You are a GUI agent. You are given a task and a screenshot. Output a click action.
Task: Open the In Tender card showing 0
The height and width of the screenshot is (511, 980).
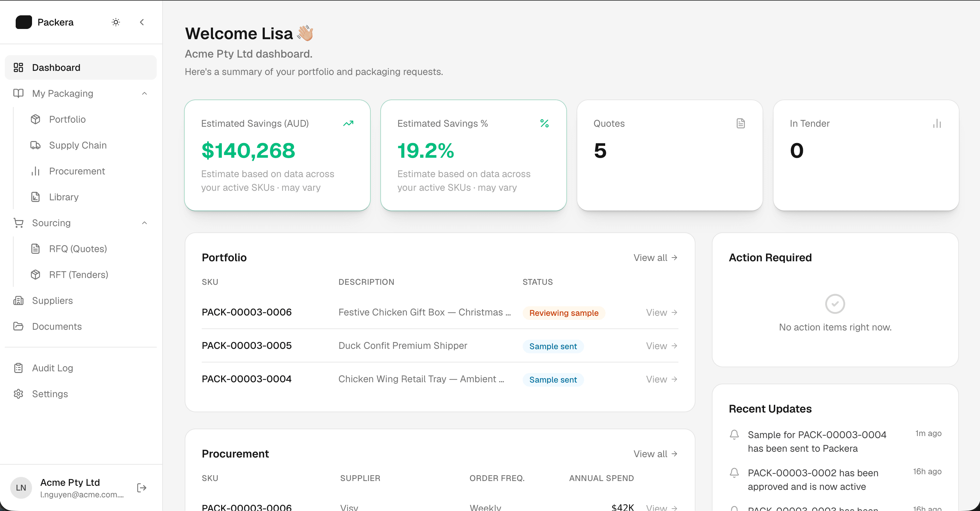(866, 155)
